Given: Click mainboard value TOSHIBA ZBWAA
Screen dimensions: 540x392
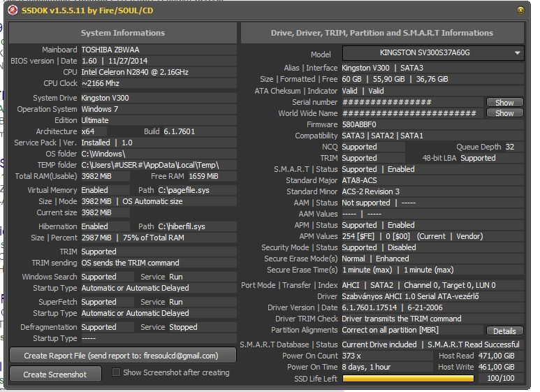Looking at the screenshot, I should click(x=110, y=50).
